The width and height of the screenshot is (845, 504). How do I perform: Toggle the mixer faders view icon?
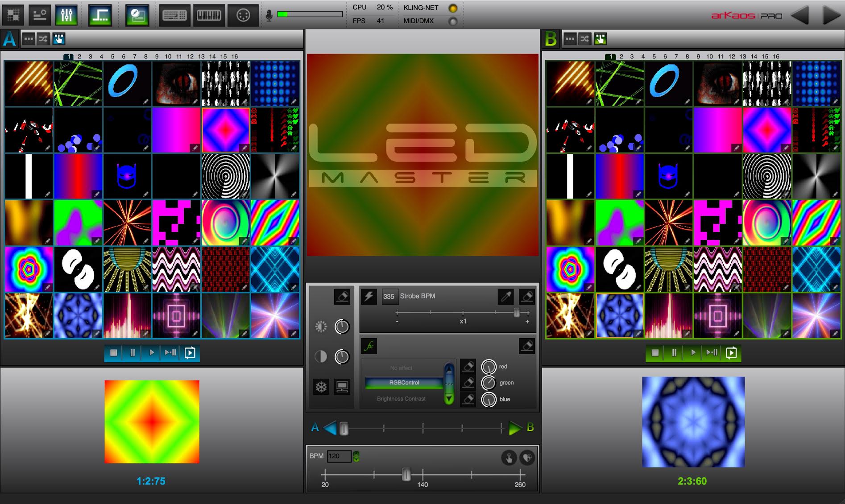66,15
